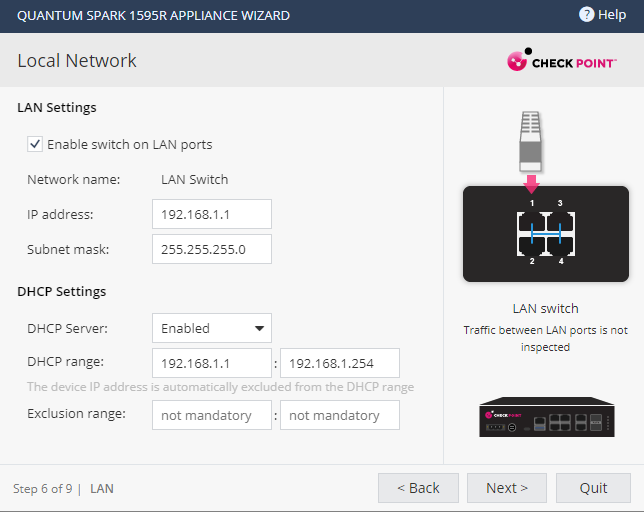Click the DHCP range start field
The image size is (644, 512).
tap(212, 363)
